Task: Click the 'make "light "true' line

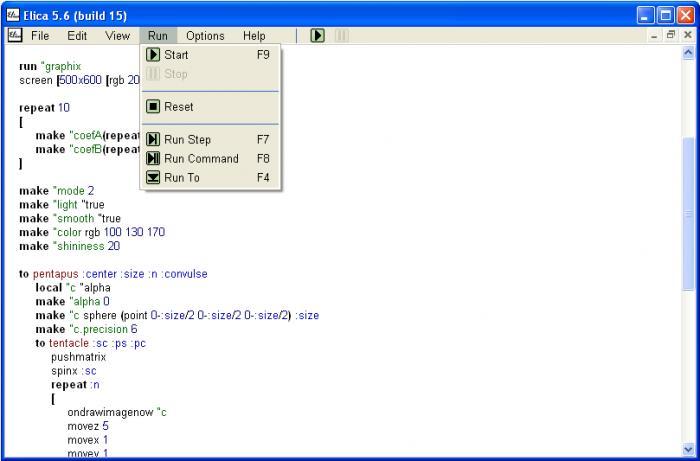Action: [x=62, y=205]
